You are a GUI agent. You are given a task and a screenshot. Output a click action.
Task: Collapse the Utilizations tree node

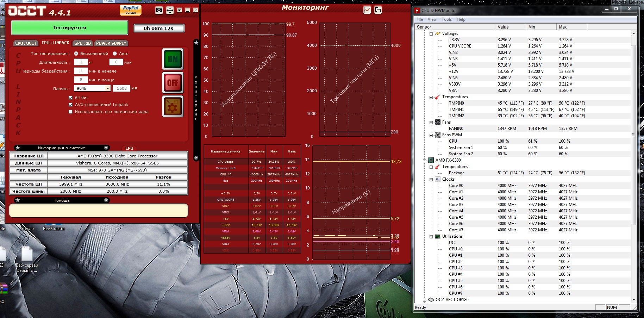pos(431,237)
